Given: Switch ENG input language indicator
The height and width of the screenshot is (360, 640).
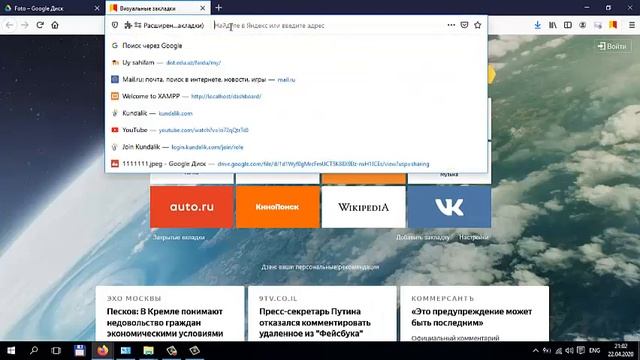Looking at the screenshot, I should [x=595, y=351].
